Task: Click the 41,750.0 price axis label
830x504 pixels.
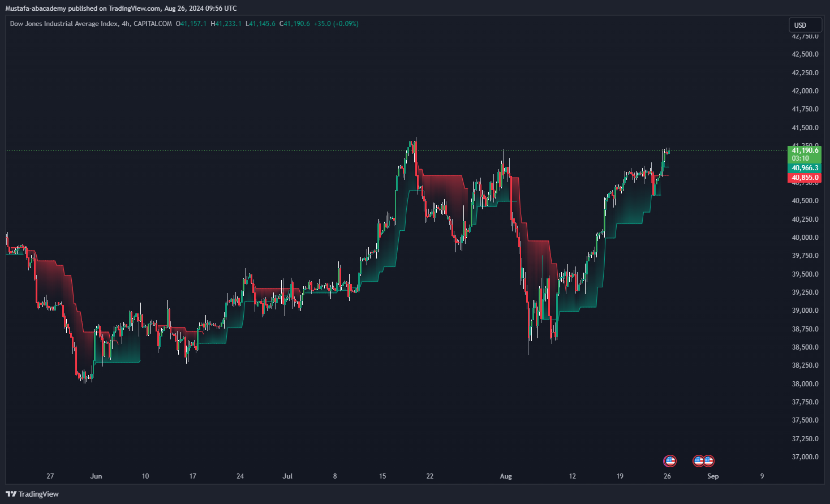Action: (x=805, y=109)
